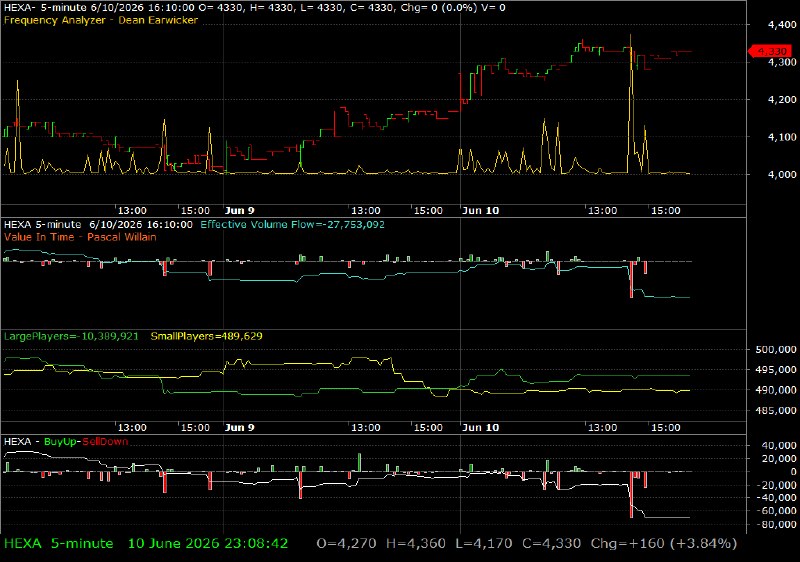Image resolution: width=800 pixels, height=562 pixels.
Task: Click the 'H=4,360' high value in status bar
Action: pyautogui.click(x=416, y=544)
